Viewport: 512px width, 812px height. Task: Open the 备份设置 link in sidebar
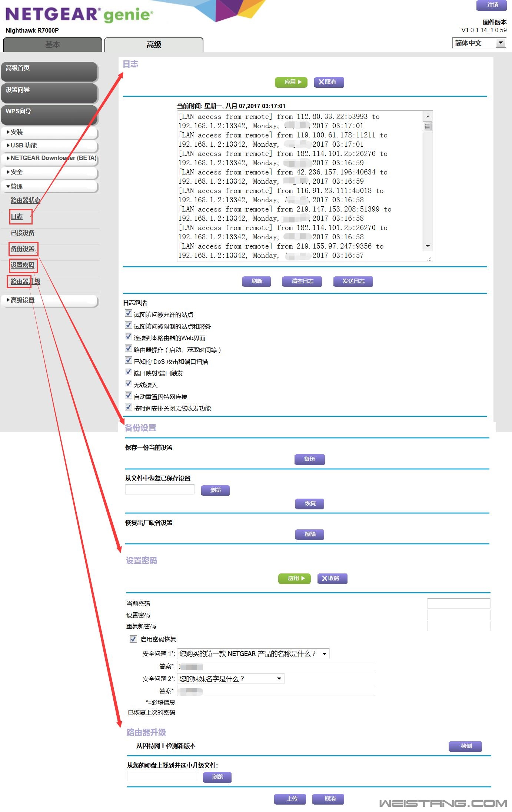point(23,249)
